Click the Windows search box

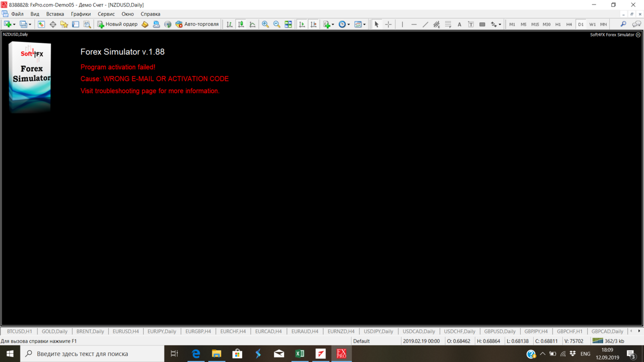pyautogui.click(x=92, y=354)
